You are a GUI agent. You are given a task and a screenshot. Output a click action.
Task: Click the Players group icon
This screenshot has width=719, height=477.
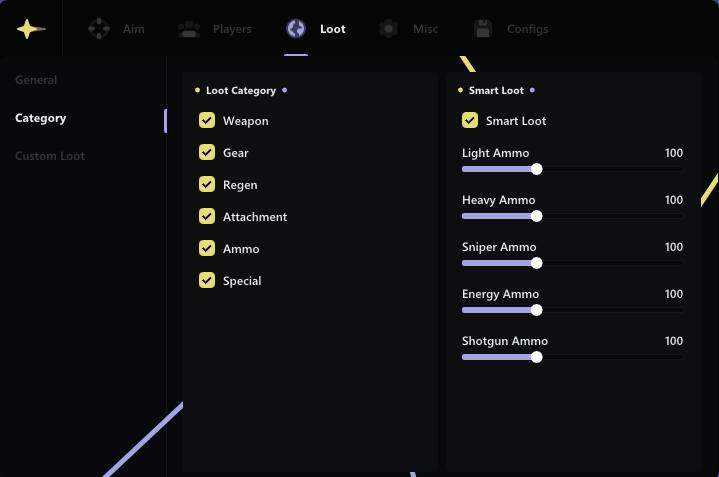[188, 29]
